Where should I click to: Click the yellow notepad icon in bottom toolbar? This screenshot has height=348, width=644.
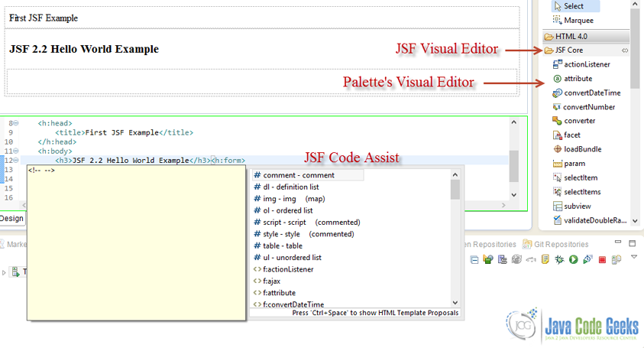[x=545, y=259]
